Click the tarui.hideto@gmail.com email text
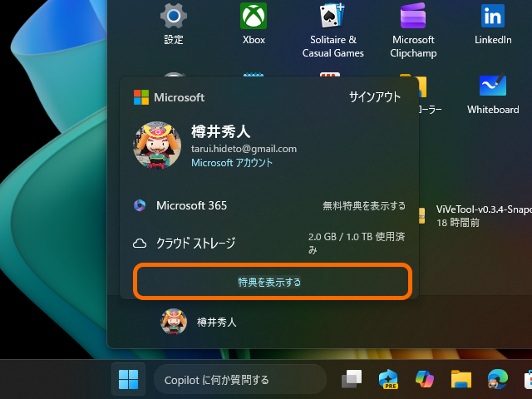This screenshot has height=399, width=532. 244,149
